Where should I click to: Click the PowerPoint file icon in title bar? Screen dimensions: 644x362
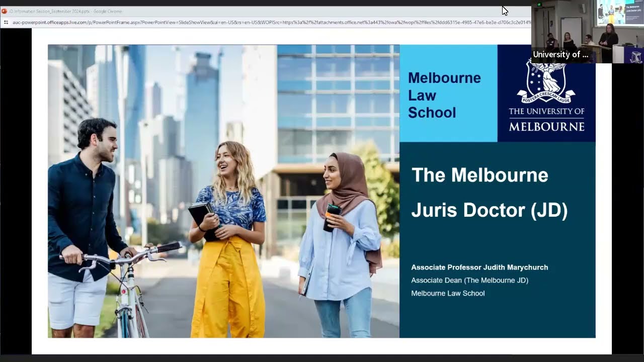click(x=4, y=11)
